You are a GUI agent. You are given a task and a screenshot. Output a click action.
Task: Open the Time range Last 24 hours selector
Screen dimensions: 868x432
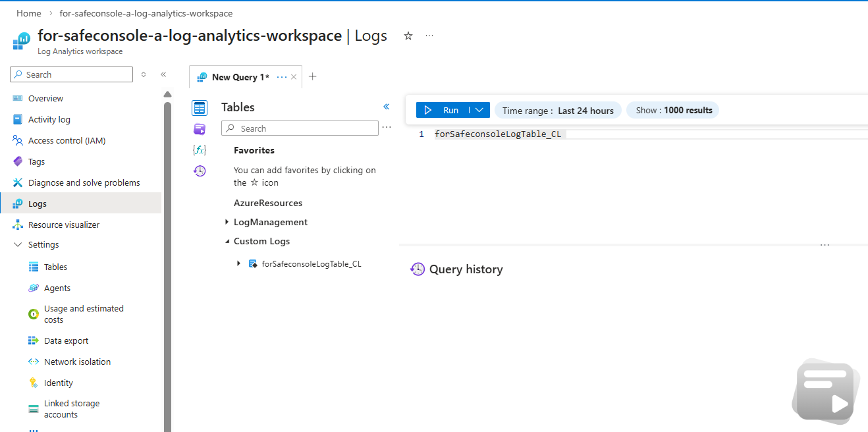click(558, 111)
